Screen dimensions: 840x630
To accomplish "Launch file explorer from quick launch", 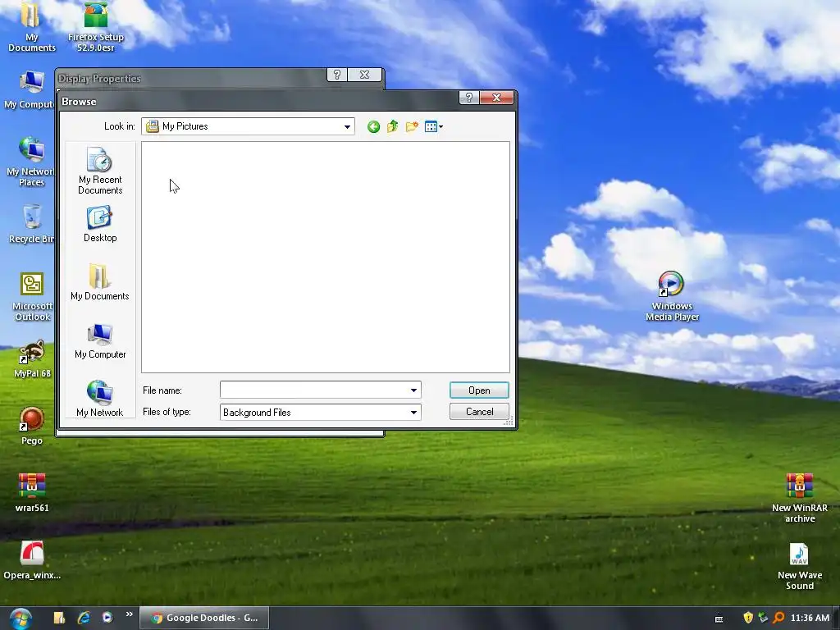I will click(x=59, y=618).
